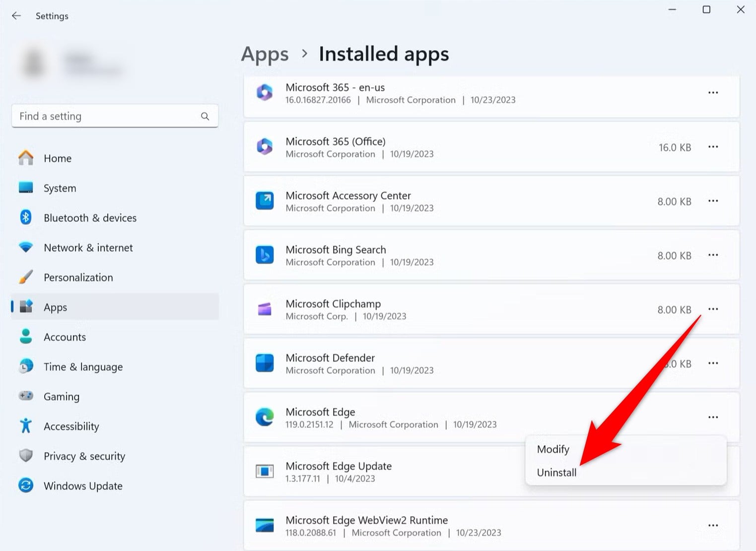Select Gaming in the sidebar
The height and width of the screenshot is (551, 756).
tap(115, 396)
